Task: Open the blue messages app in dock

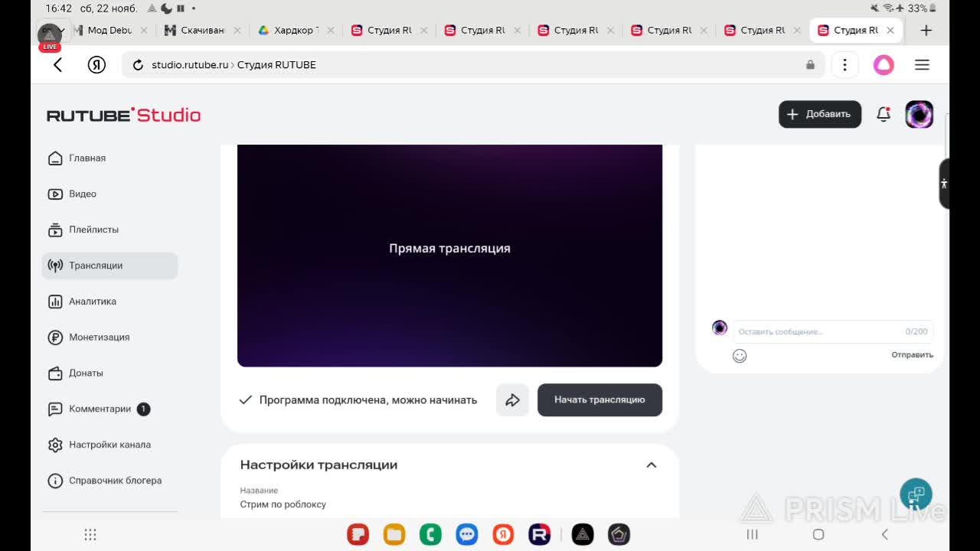Action: (x=467, y=534)
